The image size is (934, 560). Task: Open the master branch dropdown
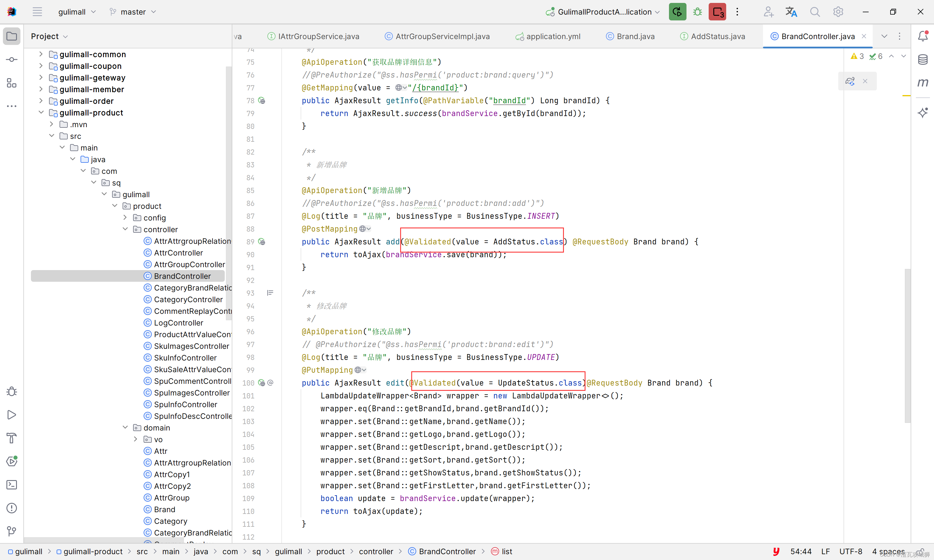coord(133,12)
